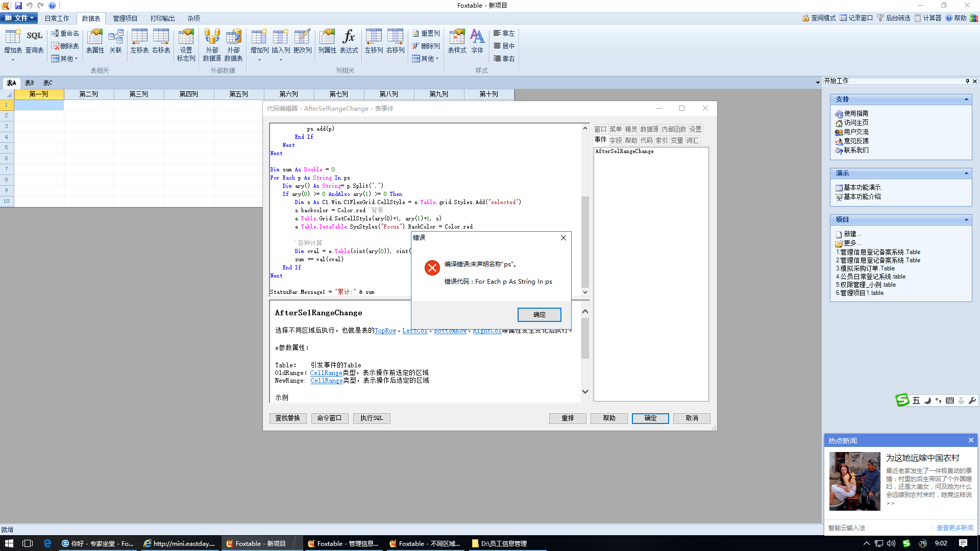The image size is (980, 551).
Task: Open taskbar item Foxtable - 管理信息
Action: (x=343, y=543)
